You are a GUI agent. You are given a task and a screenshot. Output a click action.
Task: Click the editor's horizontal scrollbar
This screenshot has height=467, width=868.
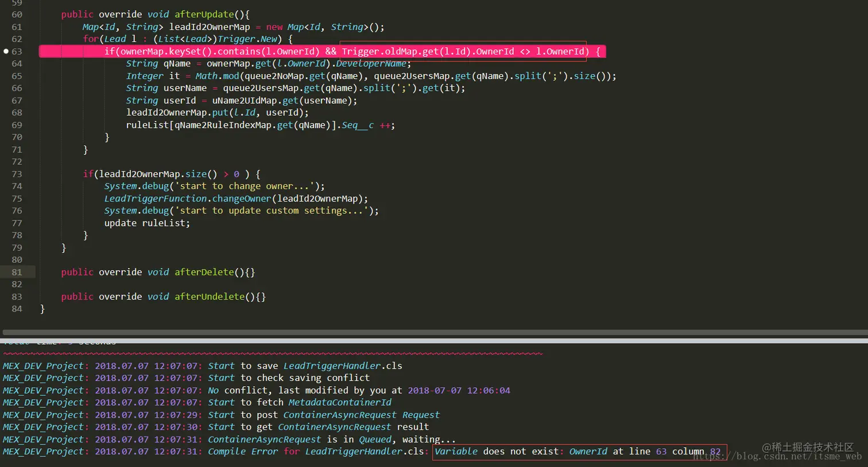(x=435, y=332)
